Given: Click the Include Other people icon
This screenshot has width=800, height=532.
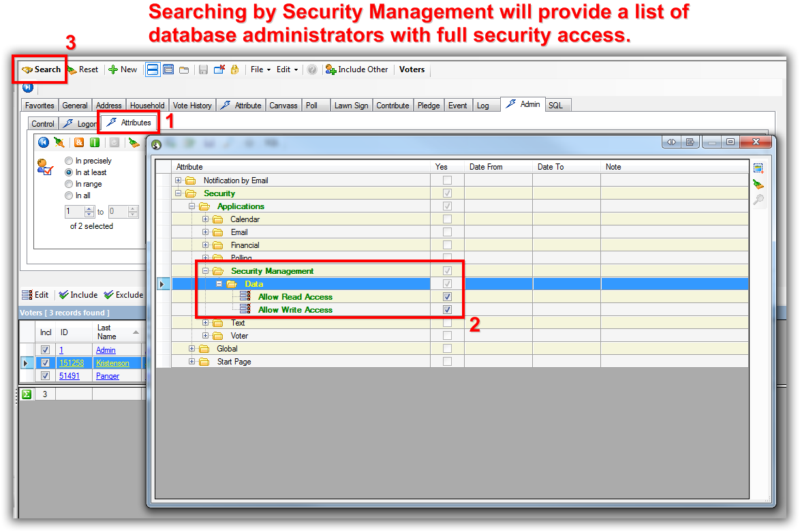Looking at the screenshot, I should pyautogui.click(x=331, y=69).
